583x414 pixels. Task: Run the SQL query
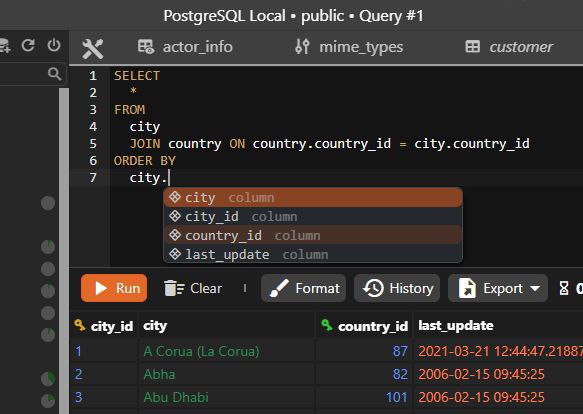coord(114,288)
